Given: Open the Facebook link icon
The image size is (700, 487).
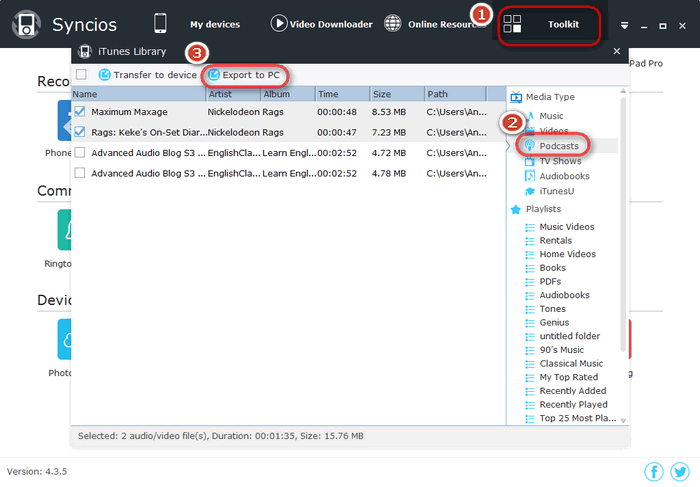Looking at the screenshot, I should 654,471.
